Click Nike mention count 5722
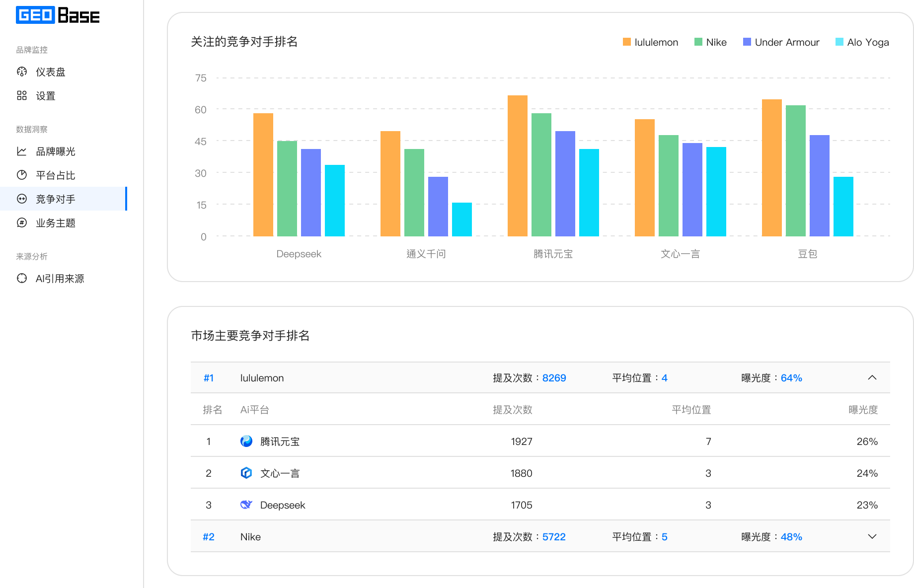914x588 pixels. pyautogui.click(x=554, y=537)
